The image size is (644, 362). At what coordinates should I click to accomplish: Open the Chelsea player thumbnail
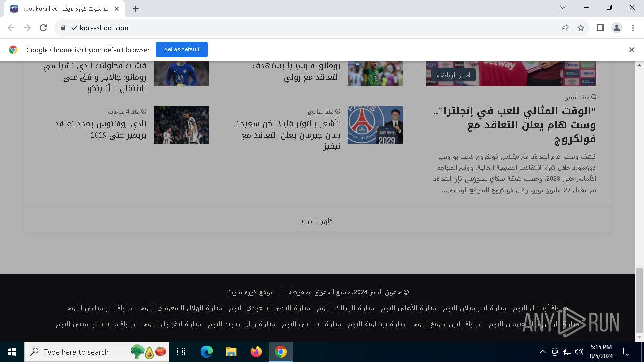tap(182, 73)
